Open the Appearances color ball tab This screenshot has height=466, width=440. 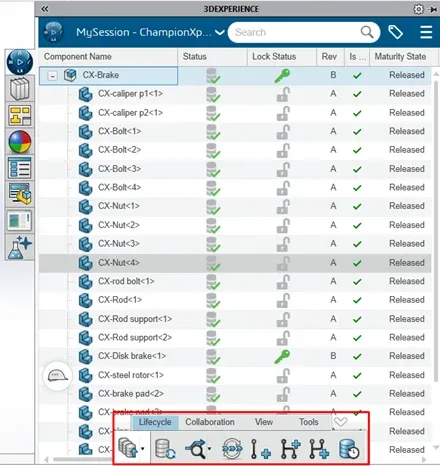[20, 142]
